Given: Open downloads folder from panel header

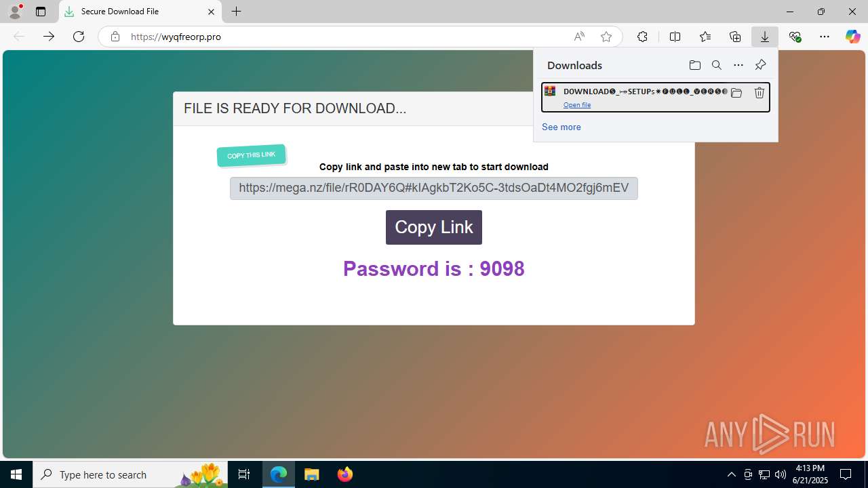Looking at the screenshot, I should point(695,65).
